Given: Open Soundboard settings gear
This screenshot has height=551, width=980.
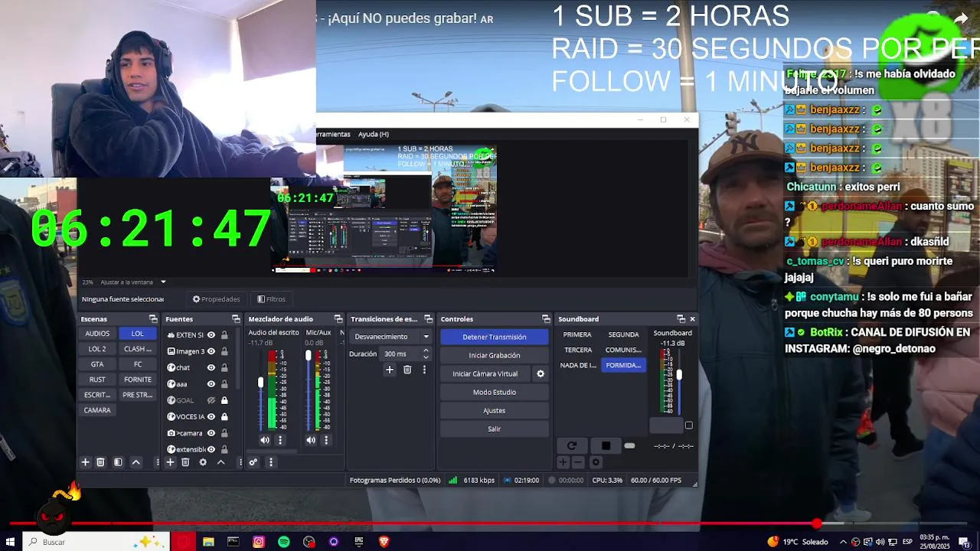Looking at the screenshot, I should 596,462.
